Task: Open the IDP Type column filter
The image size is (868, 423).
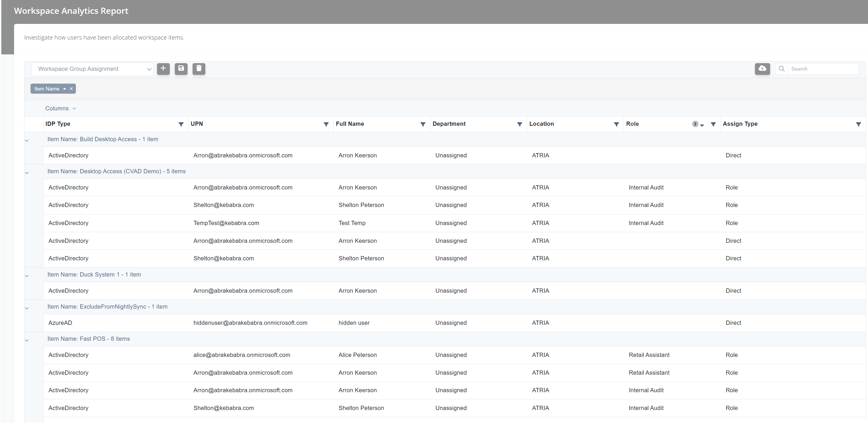Action: pyautogui.click(x=181, y=124)
